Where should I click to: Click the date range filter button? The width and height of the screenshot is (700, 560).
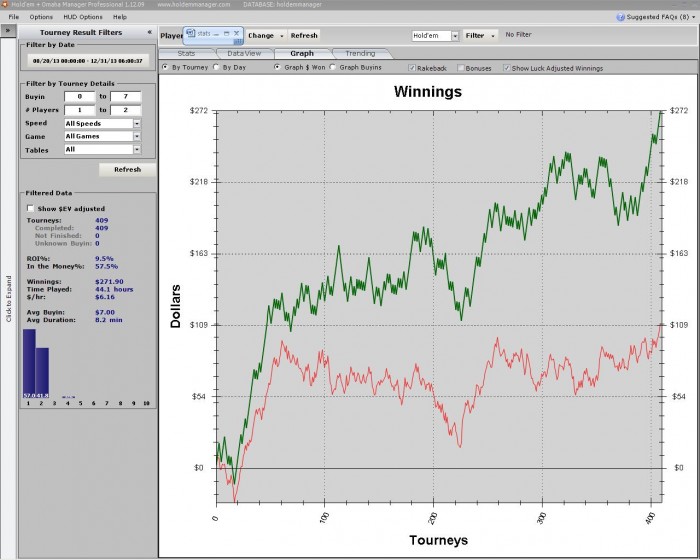[88, 61]
